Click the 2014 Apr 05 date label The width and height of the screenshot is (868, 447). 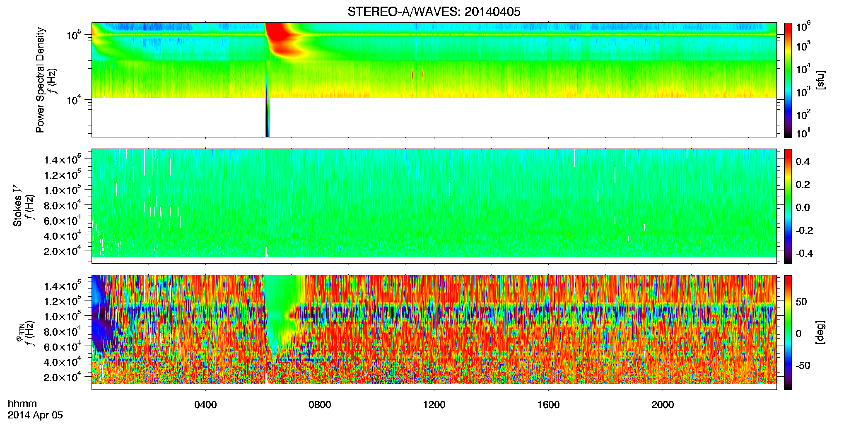point(35,415)
